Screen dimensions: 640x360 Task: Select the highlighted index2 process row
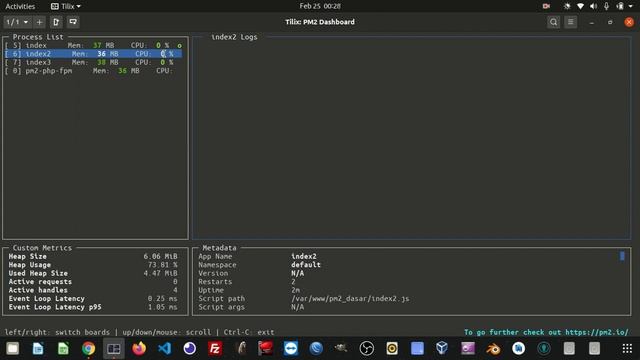tap(93, 54)
